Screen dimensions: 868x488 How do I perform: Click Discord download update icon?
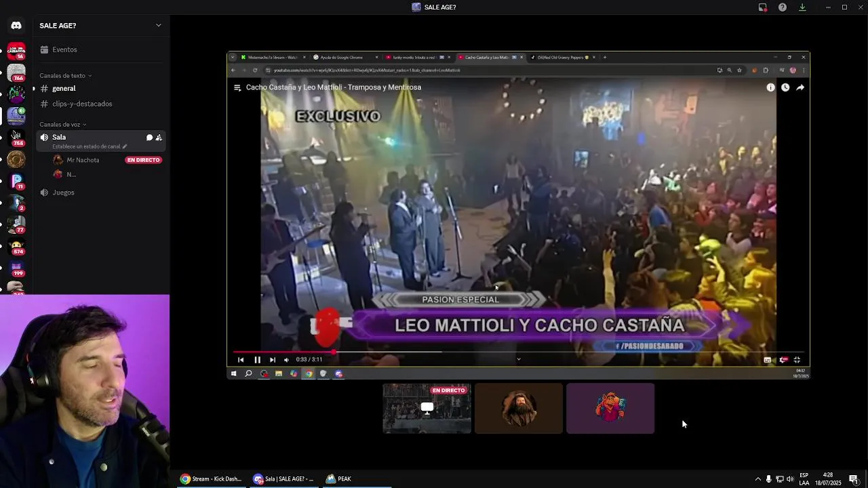(802, 7)
